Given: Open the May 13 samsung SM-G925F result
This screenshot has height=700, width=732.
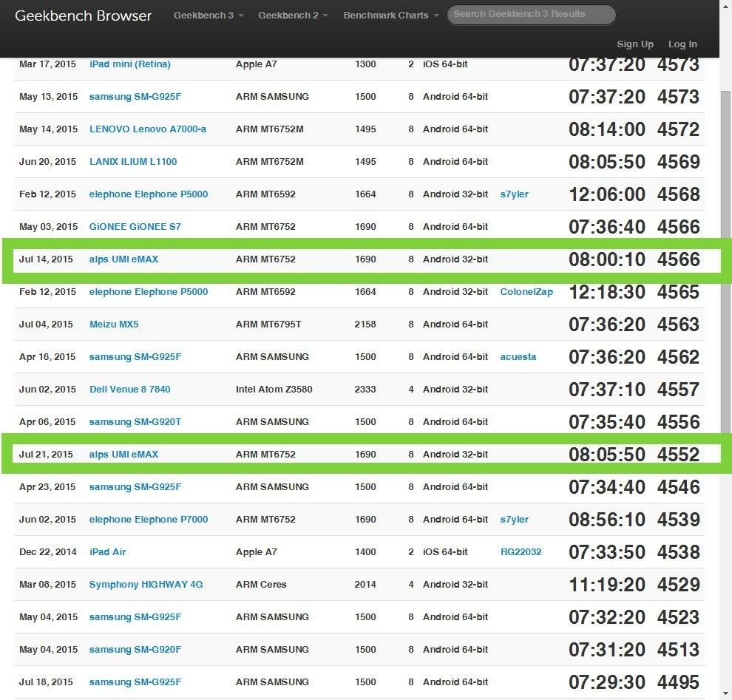Looking at the screenshot, I should click(x=135, y=97).
